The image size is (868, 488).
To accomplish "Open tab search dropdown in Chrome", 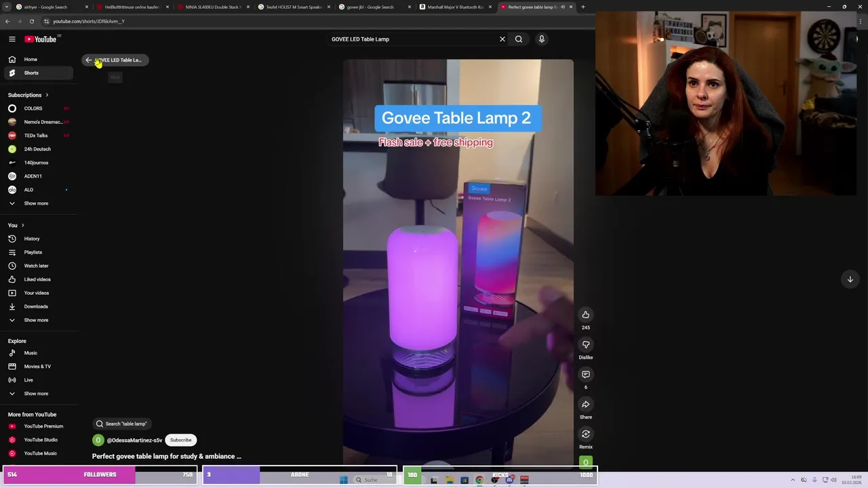I will point(6,7).
